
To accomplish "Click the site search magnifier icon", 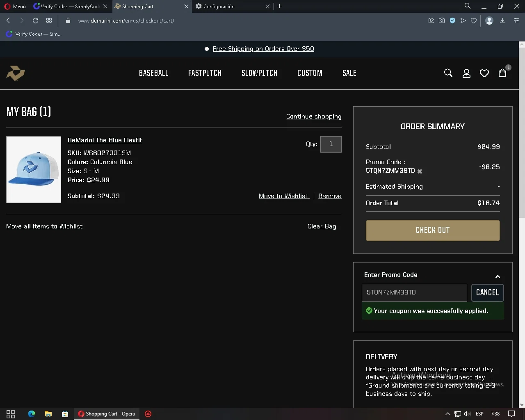I will tap(448, 73).
